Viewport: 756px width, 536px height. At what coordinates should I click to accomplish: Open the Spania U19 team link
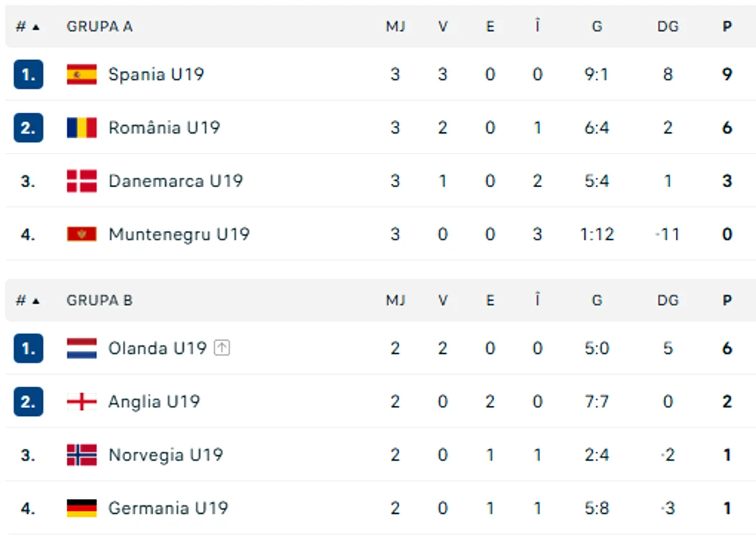coord(156,74)
